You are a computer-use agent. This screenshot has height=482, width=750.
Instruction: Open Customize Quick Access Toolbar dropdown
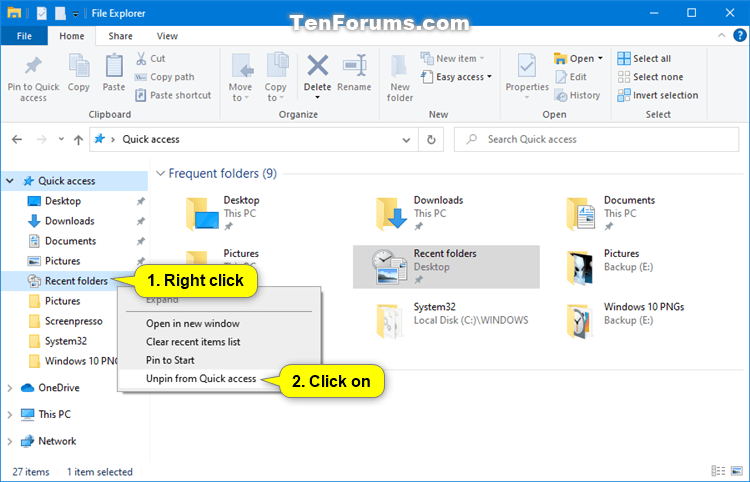[76, 14]
